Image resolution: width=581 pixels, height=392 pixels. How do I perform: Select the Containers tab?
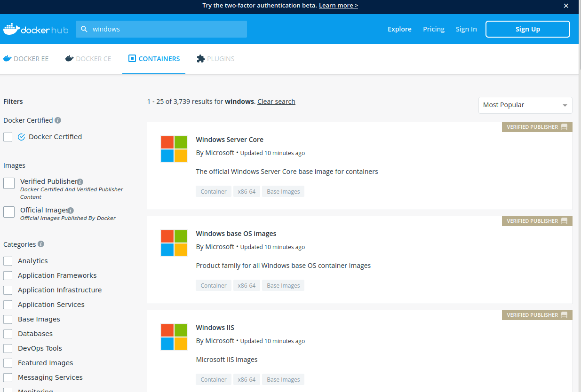point(154,59)
